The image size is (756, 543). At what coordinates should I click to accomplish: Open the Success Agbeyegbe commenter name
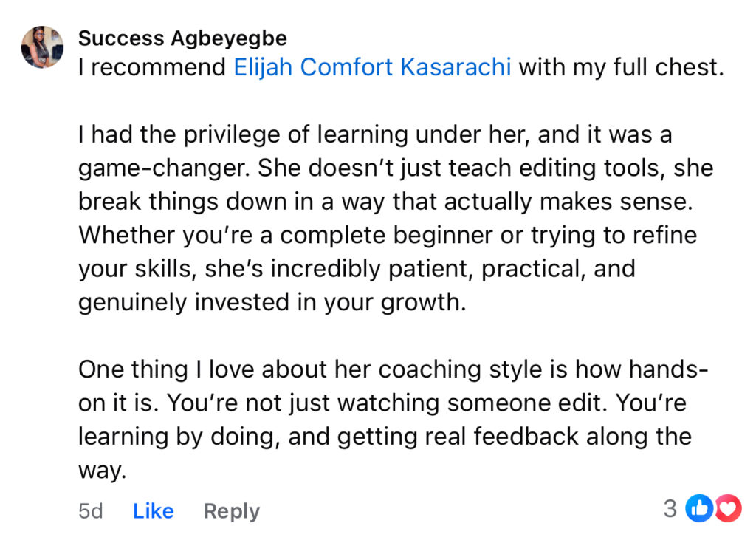(x=183, y=38)
